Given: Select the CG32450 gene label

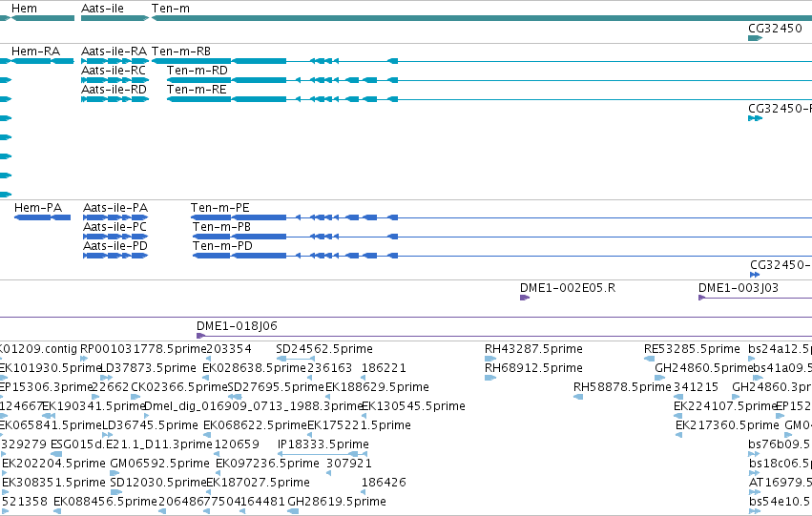Looking at the screenshot, I should 775,28.
